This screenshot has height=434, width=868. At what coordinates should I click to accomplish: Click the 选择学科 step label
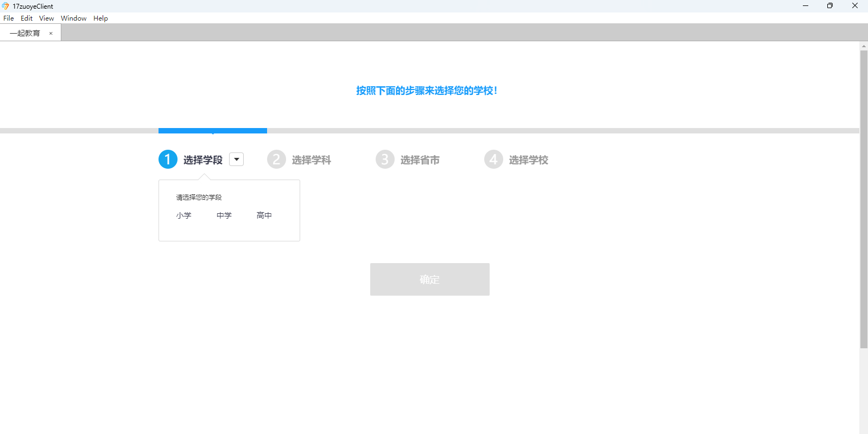(x=311, y=160)
